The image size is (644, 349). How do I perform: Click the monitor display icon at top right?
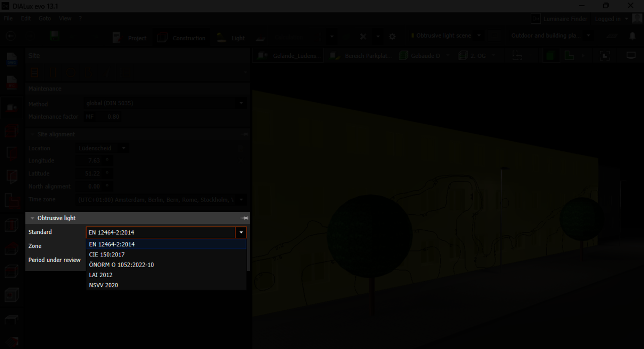tap(631, 55)
